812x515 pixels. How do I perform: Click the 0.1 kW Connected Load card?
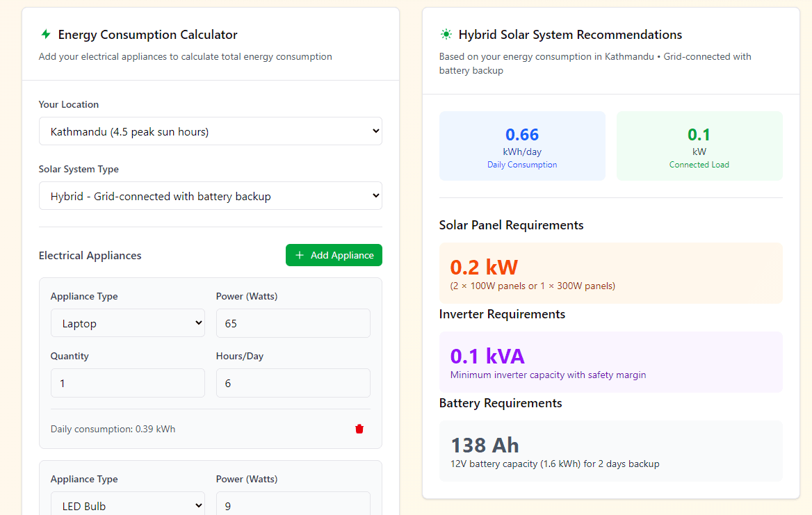pos(699,146)
